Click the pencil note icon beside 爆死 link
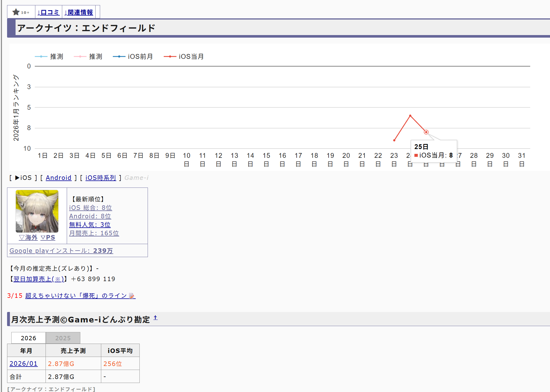Screen dimensions: 550x392 coord(132,296)
